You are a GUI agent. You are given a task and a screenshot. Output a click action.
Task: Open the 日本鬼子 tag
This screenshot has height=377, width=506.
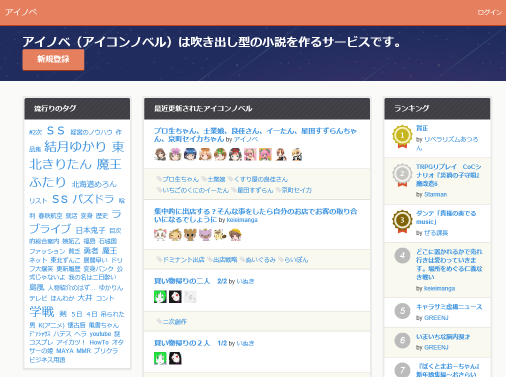click(90, 230)
